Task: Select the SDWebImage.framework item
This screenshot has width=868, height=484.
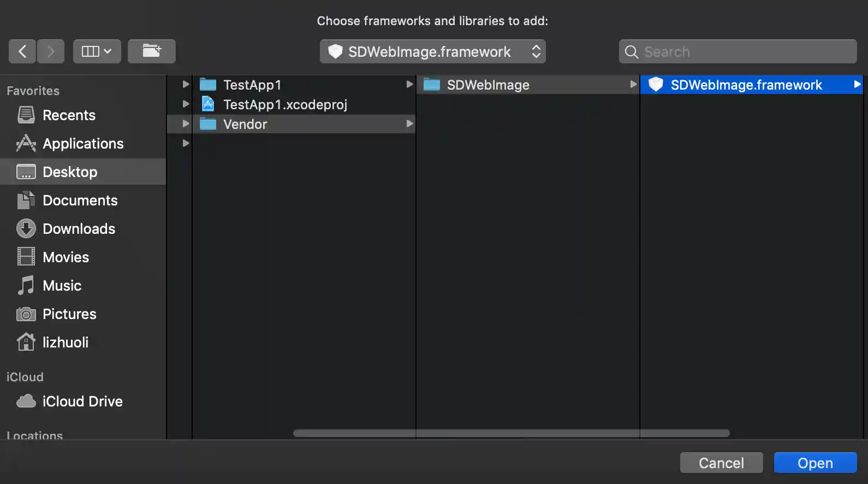Action: pyautogui.click(x=752, y=85)
